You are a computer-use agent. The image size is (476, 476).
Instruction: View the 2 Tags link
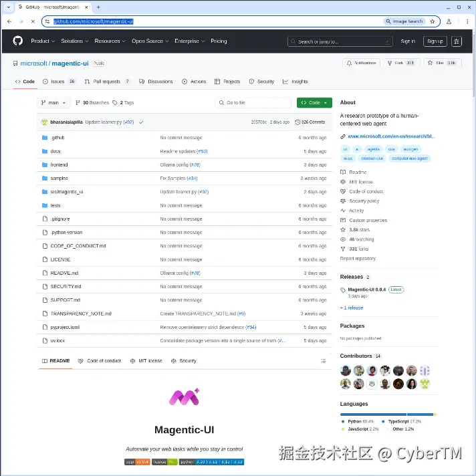[x=123, y=102]
